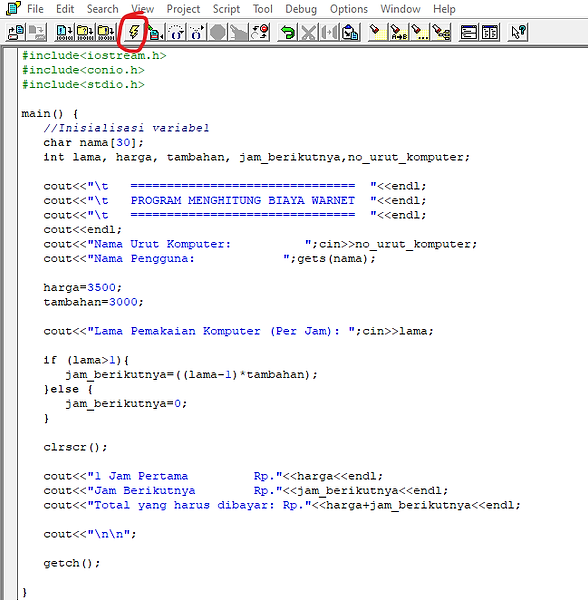Click the Build all project icon
This screenshot has width=588, height=600.
[x=106, y=33]
